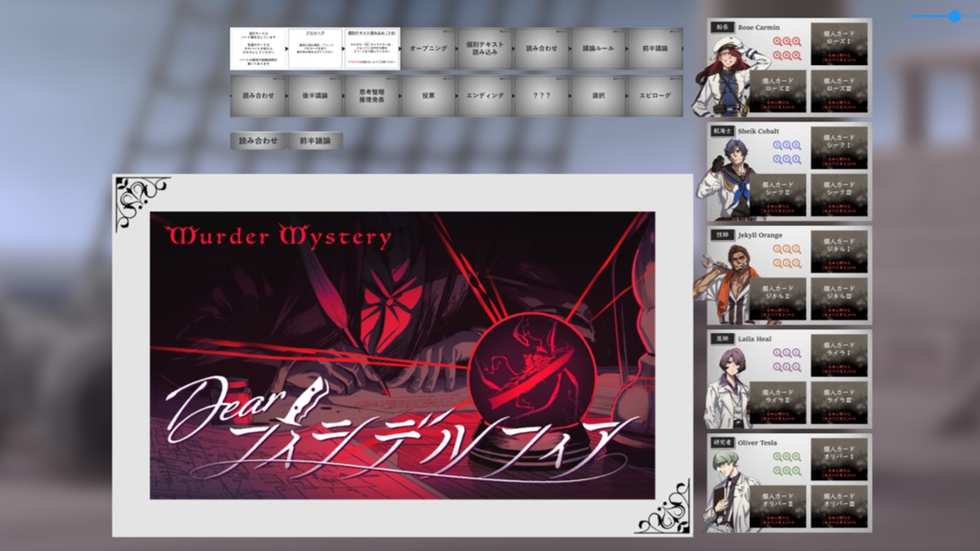Open the large 前半議論 phase card
Image resolution: width=980 pixels, height=551 pixels.
tap(655, 48)
